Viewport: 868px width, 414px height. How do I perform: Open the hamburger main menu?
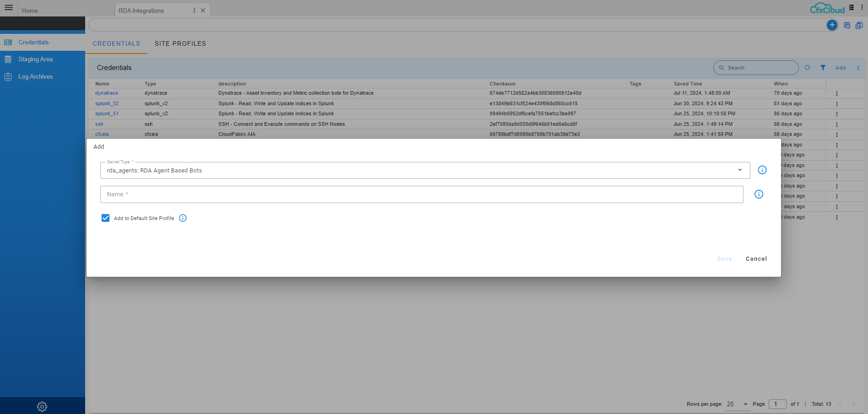click(9, 8)
